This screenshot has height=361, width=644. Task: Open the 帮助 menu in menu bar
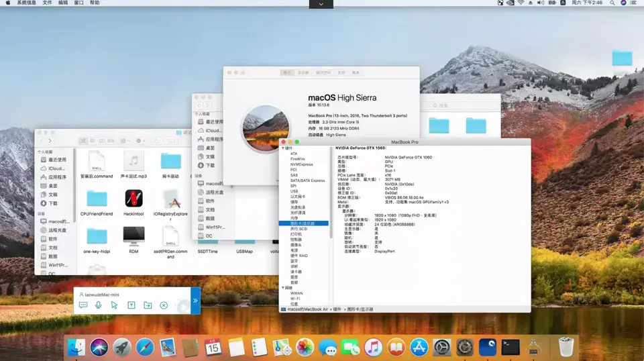[95, 3]
